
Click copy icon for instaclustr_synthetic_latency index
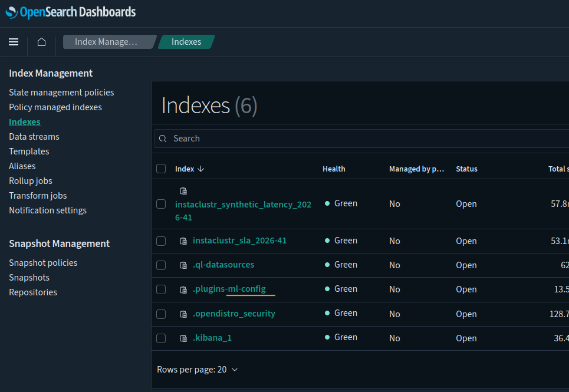(x=183, y=191)
